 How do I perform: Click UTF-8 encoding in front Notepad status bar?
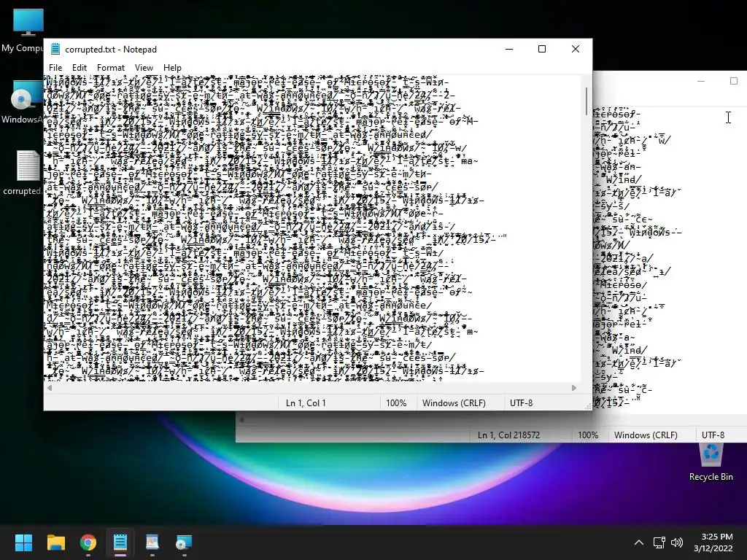coord(521,402)
